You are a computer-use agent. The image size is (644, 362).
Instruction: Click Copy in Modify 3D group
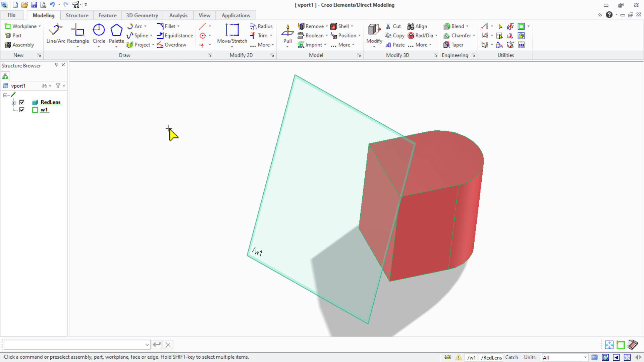pos(395,36)
